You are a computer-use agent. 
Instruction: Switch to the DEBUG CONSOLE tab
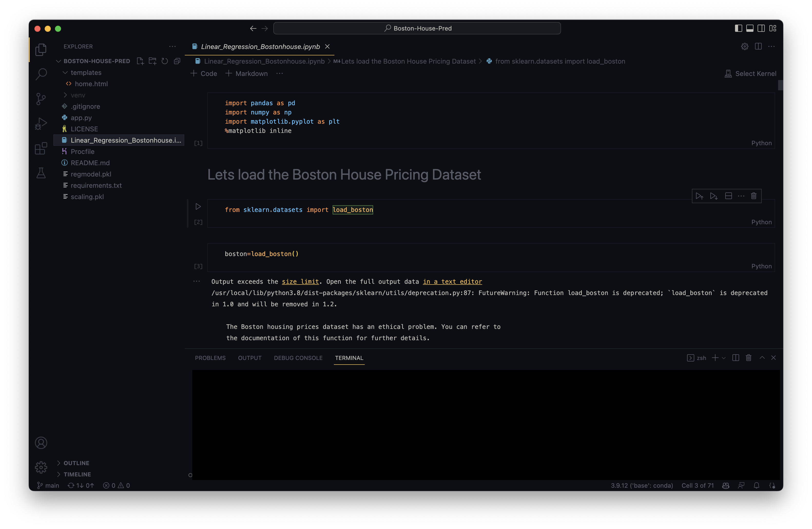coord(298,358)
